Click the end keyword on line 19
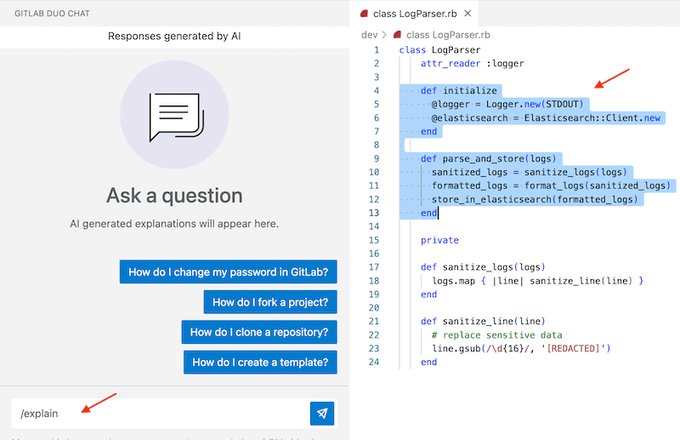Viewport: 680px width, 440px height. pos(428,294)
